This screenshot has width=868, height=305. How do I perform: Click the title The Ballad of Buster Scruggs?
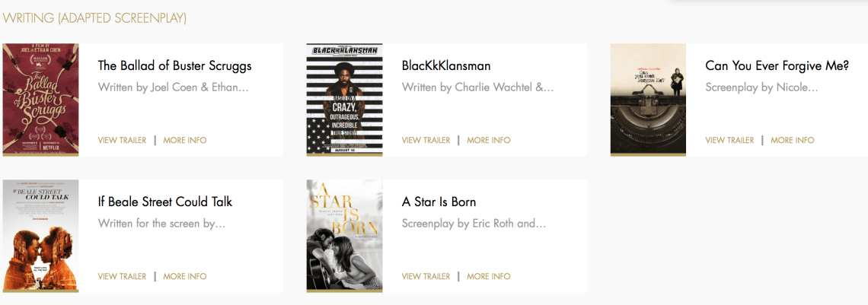174,65
